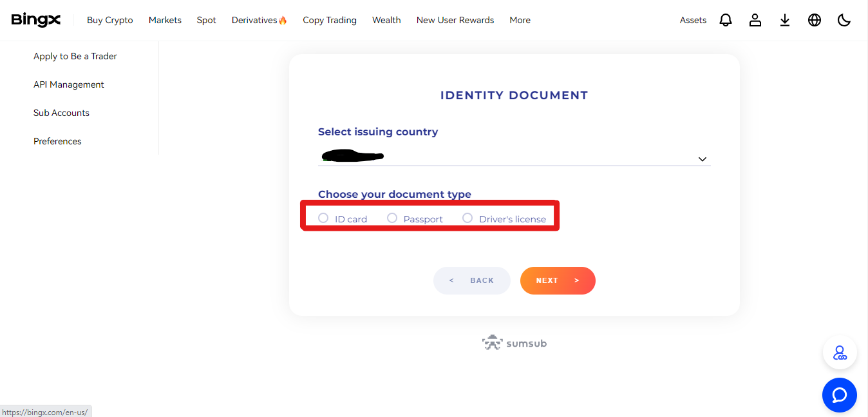Go to BingX home logo
The image size is (868, 417).
coord(36,20)
